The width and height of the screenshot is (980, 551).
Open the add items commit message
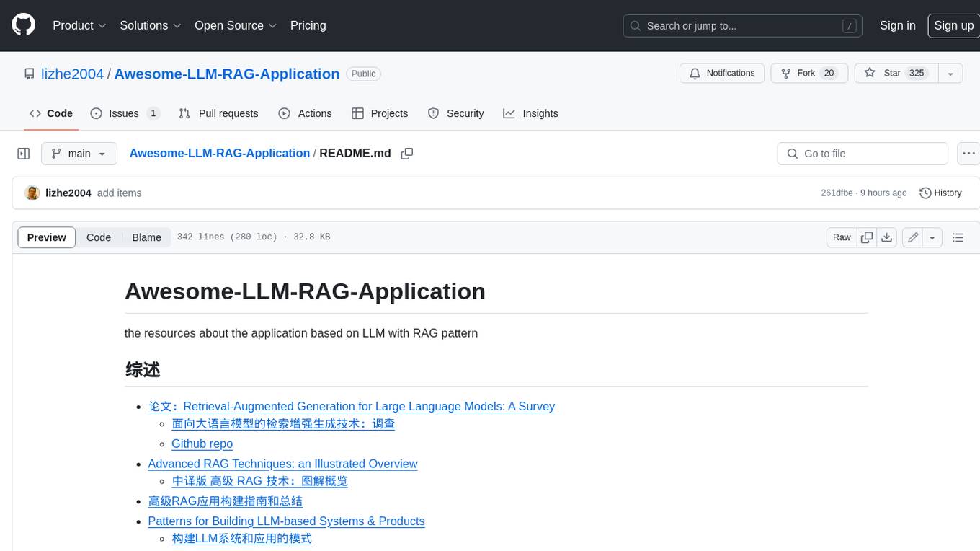120,193
